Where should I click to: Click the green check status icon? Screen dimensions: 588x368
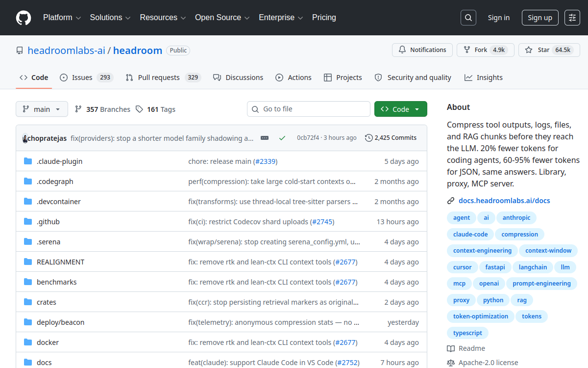pyautogui.click(x=282, y=138)
